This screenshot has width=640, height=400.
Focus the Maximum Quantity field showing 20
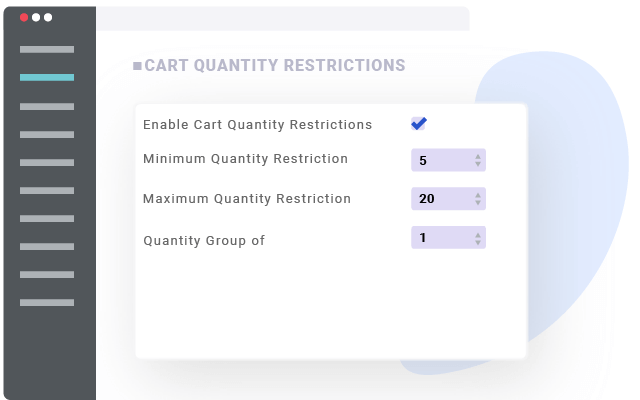pyautogui.click(x=440, y=199)
